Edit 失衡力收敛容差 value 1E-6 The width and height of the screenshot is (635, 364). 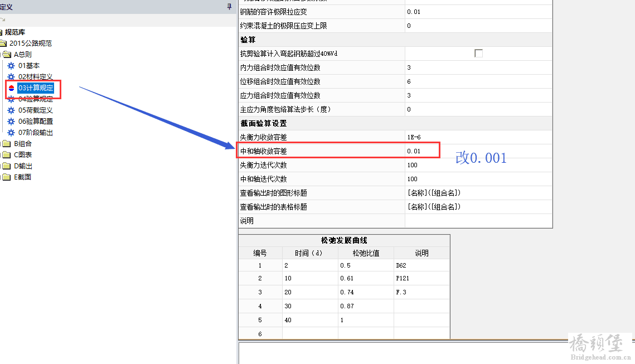pyautogui.click(x=479, y=137)
